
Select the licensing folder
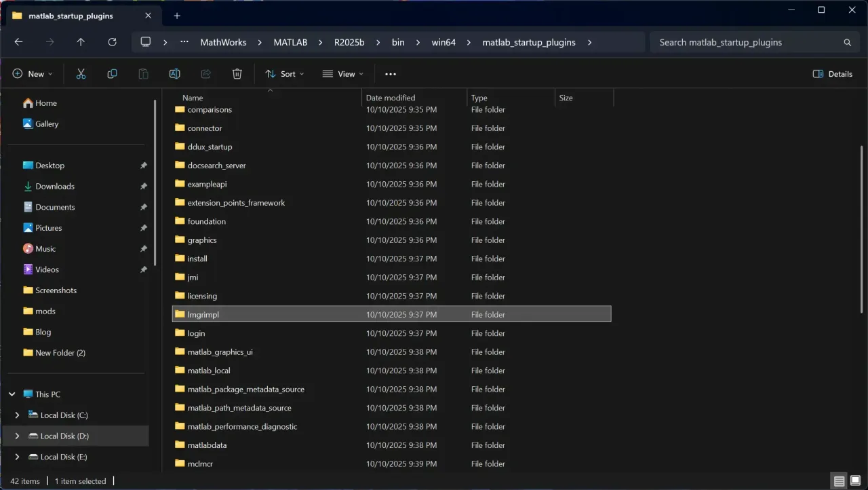tap(392, 296)
